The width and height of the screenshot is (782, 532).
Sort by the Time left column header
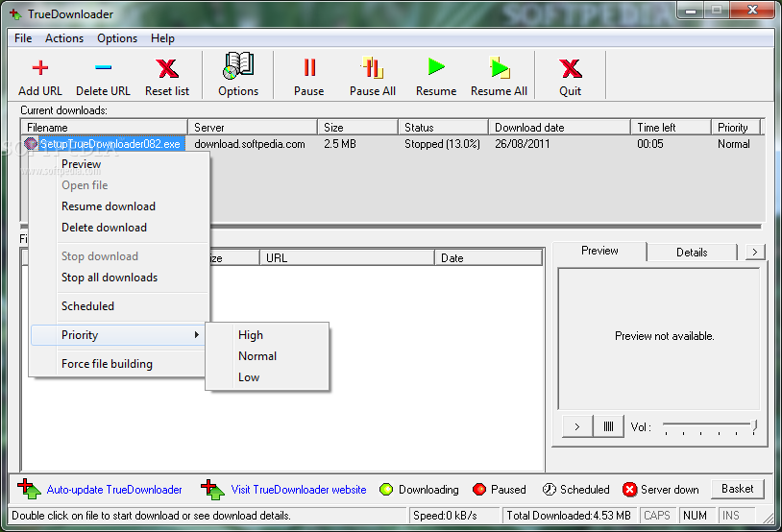click(671, 127)
